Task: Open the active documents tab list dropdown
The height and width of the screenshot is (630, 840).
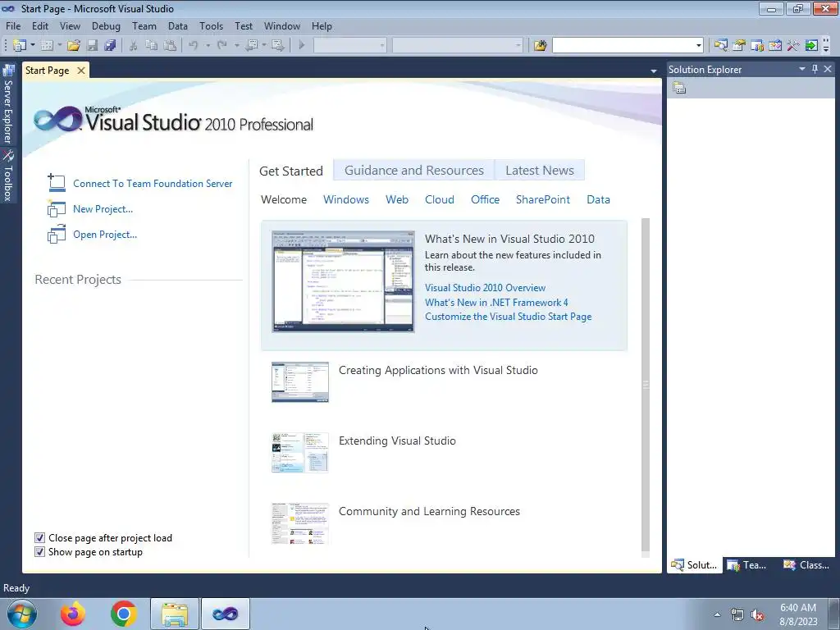Action: [x=654, y=71]
